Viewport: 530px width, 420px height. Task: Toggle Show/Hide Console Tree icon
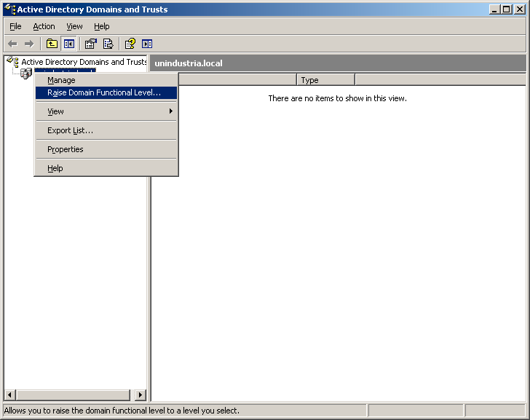[69, 44]
